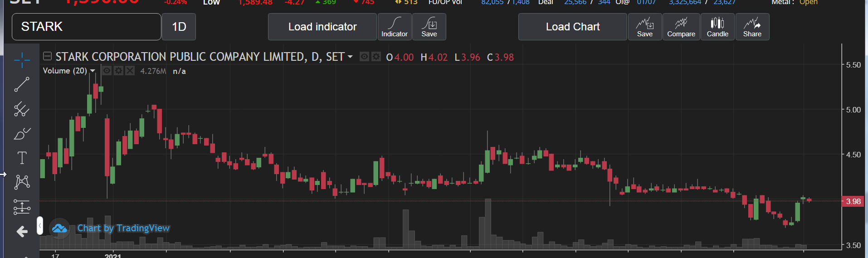The width and height of the screenshot is (868, 258).
Task: Click the TradingView cloud logo
Action: click(x=59, y=229)
